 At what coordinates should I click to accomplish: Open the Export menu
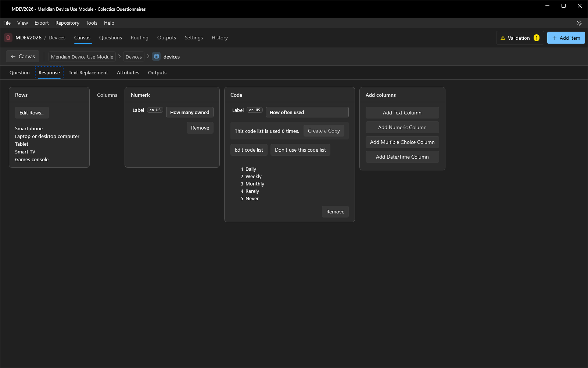click(42, 23)
